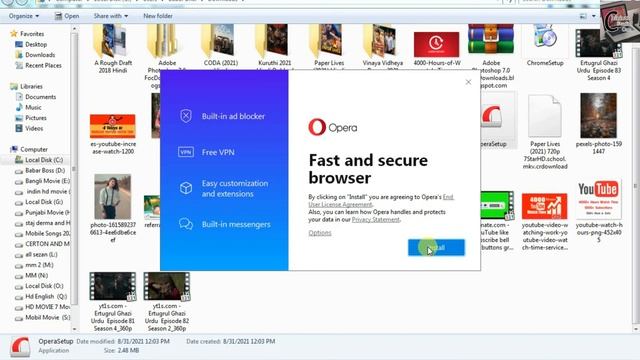Open the End User License Agreement link
This screenshot has height=360, width=640.
pyautogui.click(x=381, y=200)
